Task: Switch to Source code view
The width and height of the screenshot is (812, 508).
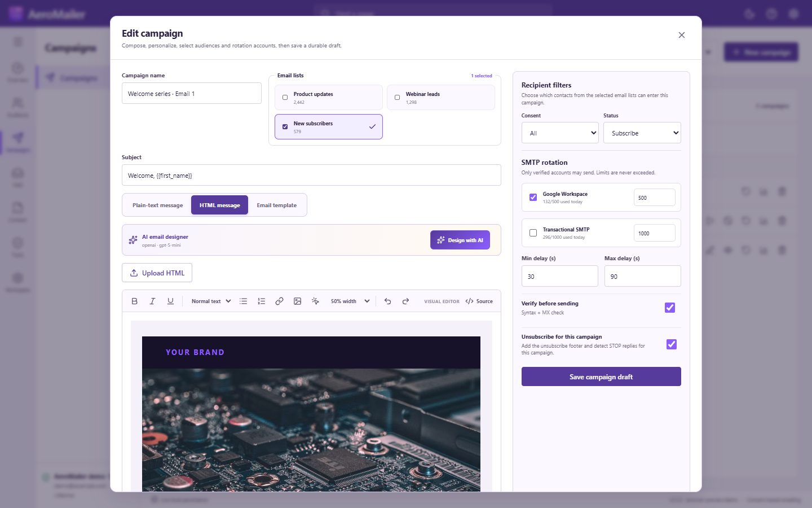Action: [x=479, y=301]
